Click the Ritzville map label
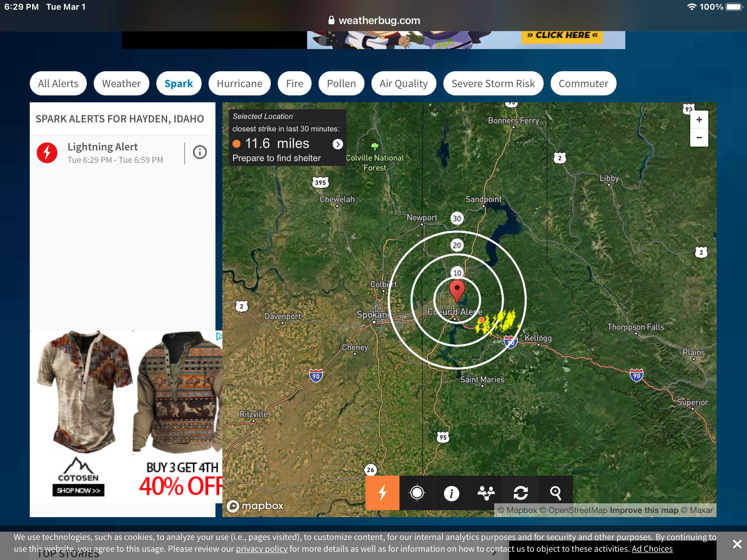This screenshot has width=747, height=560. [x=253, y=414]
